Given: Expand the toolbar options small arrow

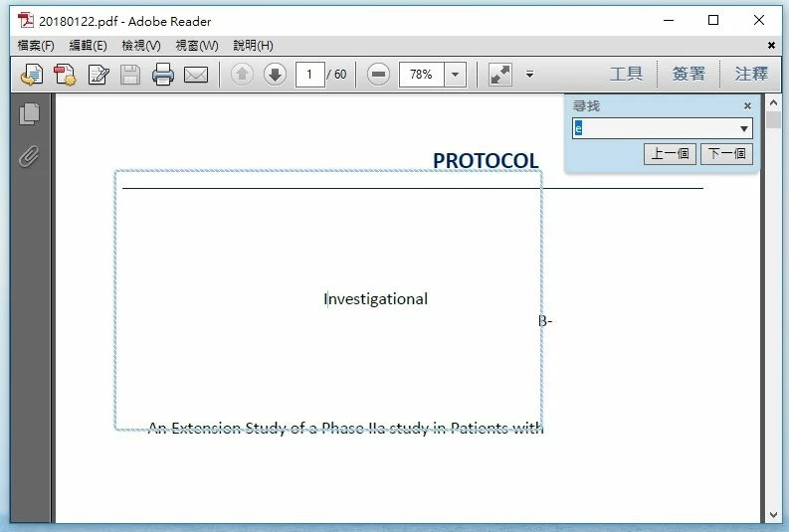Looking at the screenshot, I should pyautogui.click(x=529, y=75).
